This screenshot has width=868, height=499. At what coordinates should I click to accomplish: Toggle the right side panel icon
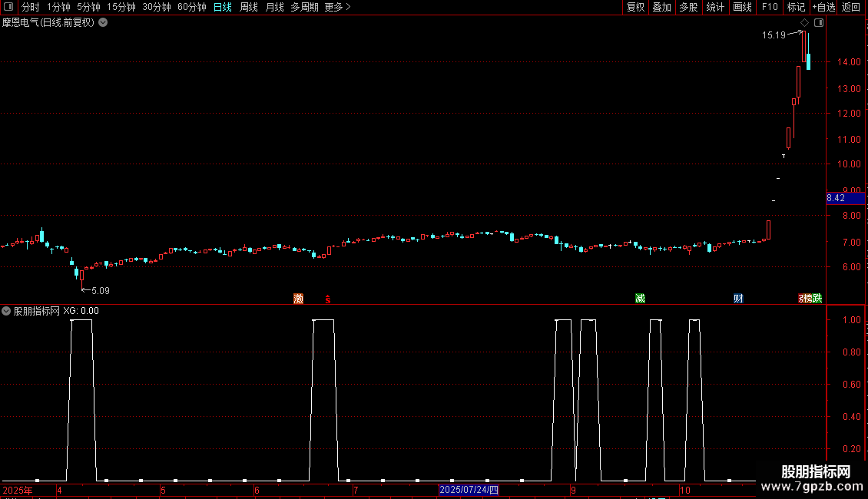point(819,23)
